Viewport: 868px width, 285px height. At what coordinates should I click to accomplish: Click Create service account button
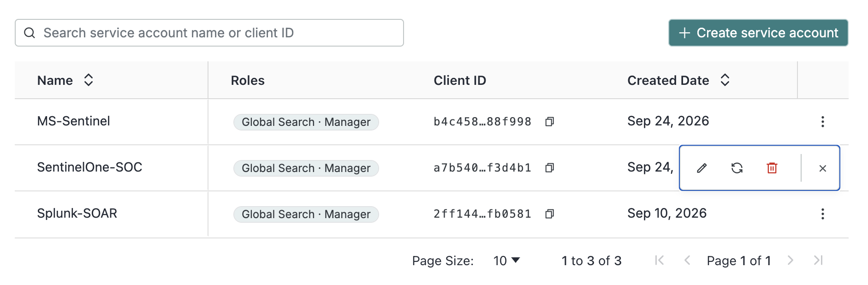[758, 33]
